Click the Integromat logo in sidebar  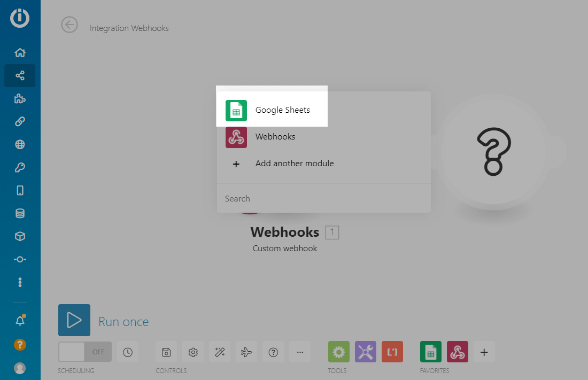20,18
